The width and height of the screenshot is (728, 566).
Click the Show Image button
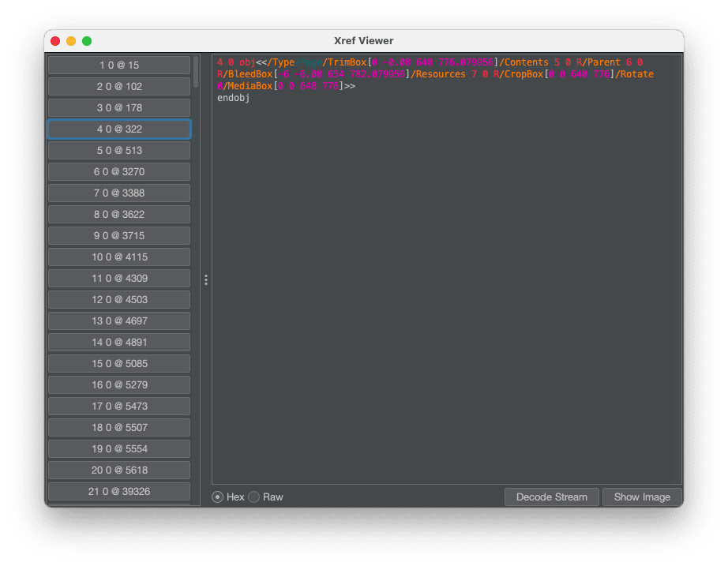pos(641,497)
